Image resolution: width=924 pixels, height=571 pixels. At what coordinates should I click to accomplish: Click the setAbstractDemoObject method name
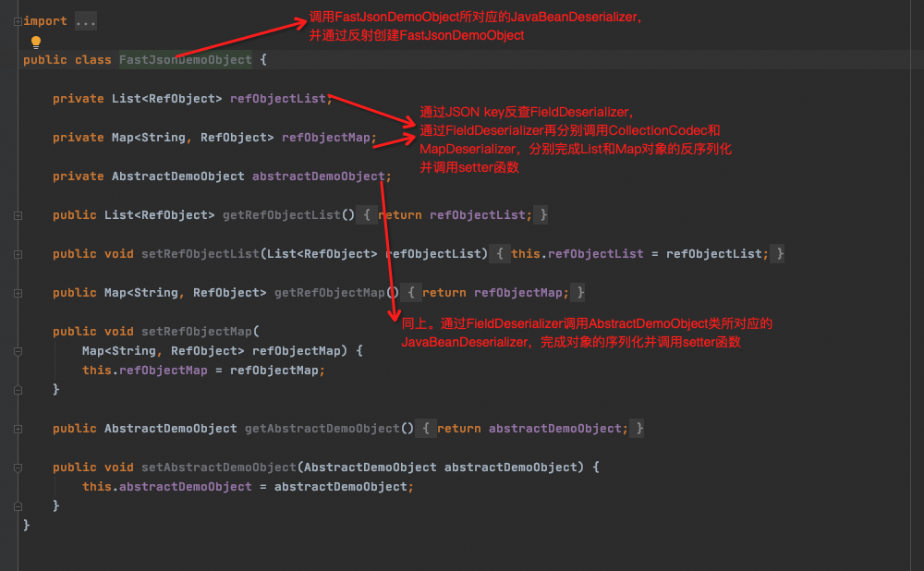(x=219, y=468)
